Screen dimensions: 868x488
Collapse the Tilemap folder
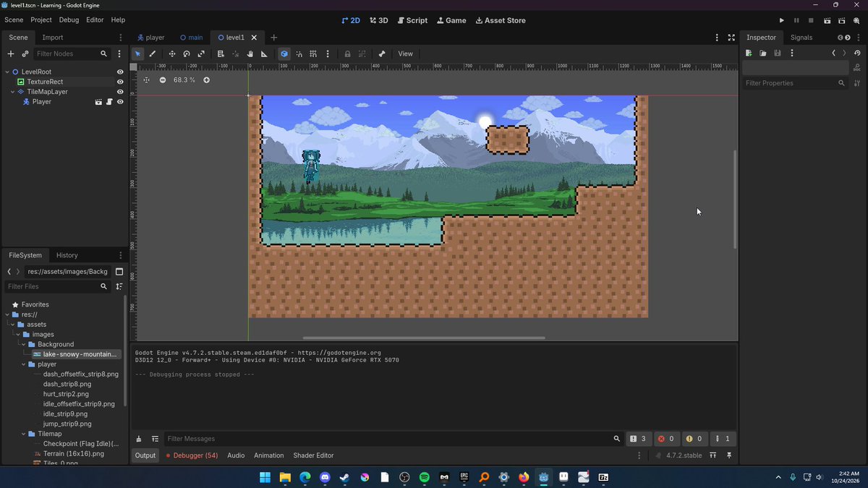[24, 434]
